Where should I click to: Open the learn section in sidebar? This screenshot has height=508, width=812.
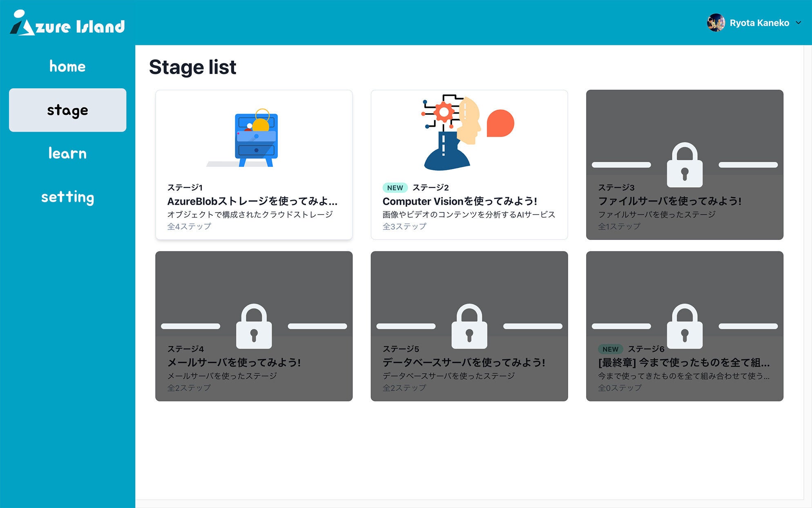point(67,154)
